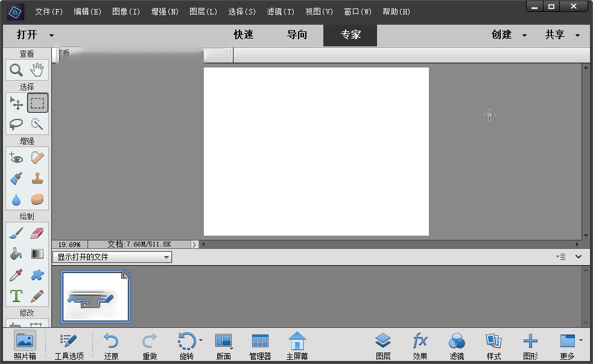
Task: Click the 还原 undo button
Action: (x=111, y=345)
